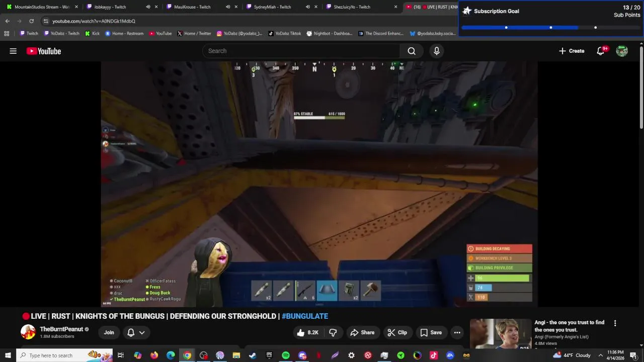The width and height of the screenshot is (644, 362).
Task: Open the YoDabz Tiktok bookmark
Action: [x=285, y=34]
